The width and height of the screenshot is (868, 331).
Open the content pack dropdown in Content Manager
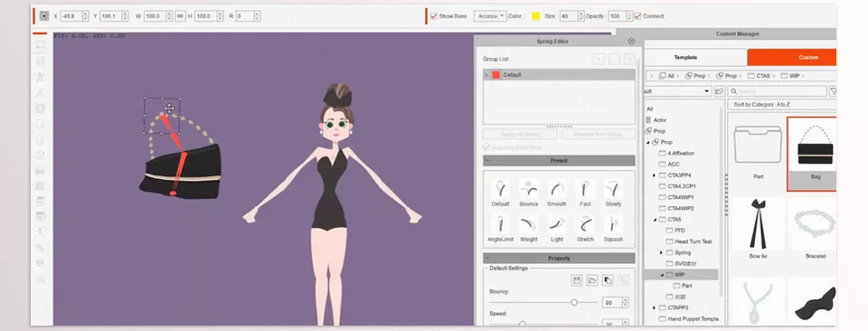(679, 90)
